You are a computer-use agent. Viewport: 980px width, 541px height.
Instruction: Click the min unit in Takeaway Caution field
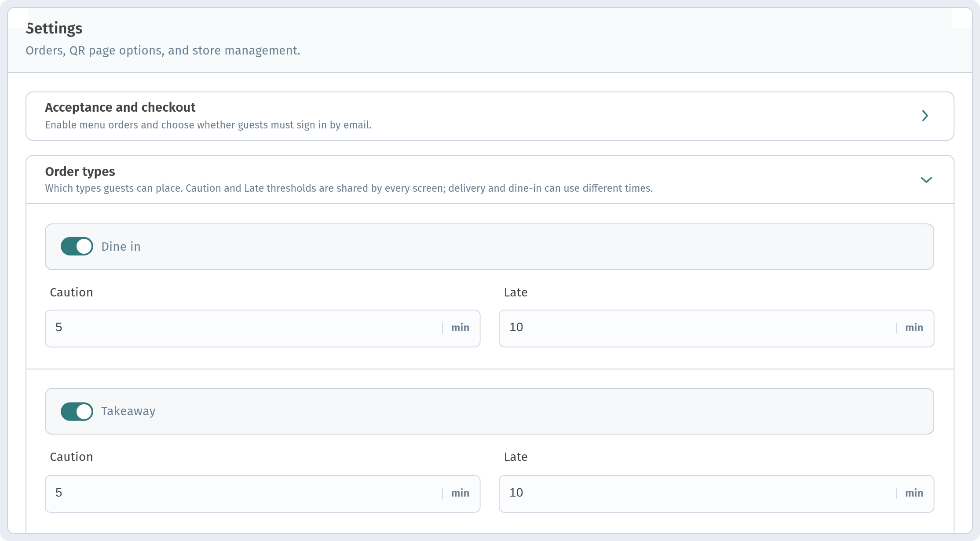pos(460,493)
